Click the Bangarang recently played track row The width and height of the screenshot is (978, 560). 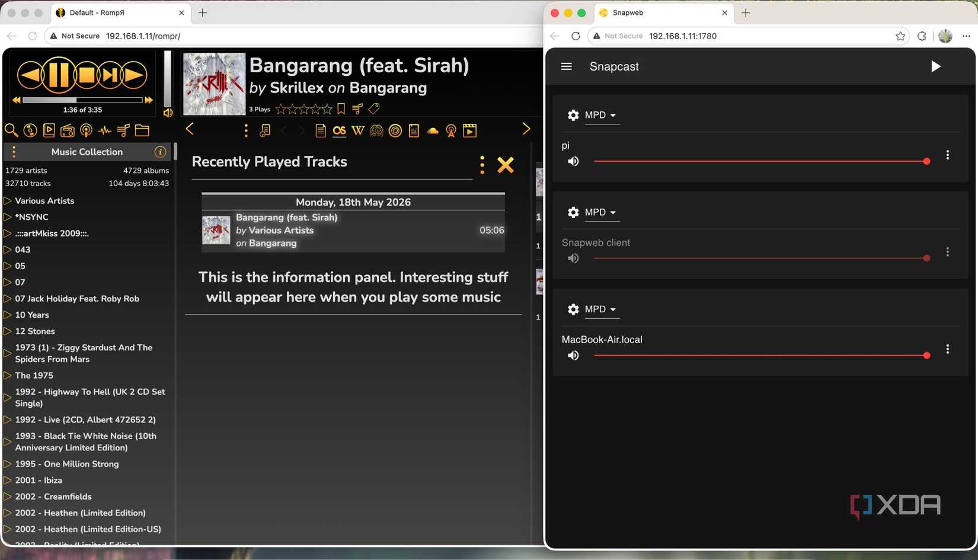[353, 231]
